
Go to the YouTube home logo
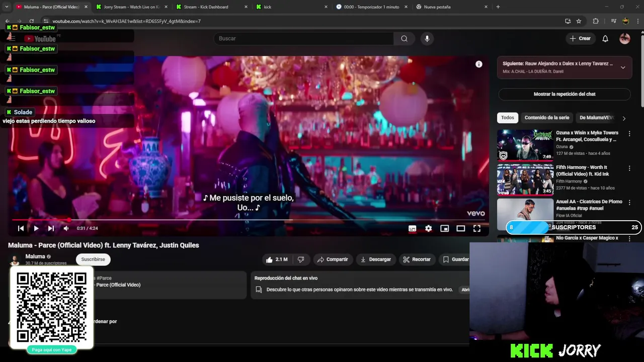[x=40, y=39]
